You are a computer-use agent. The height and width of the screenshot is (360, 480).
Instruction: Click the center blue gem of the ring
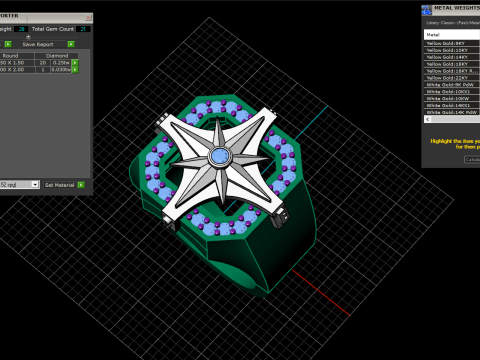tap(220, 156)
